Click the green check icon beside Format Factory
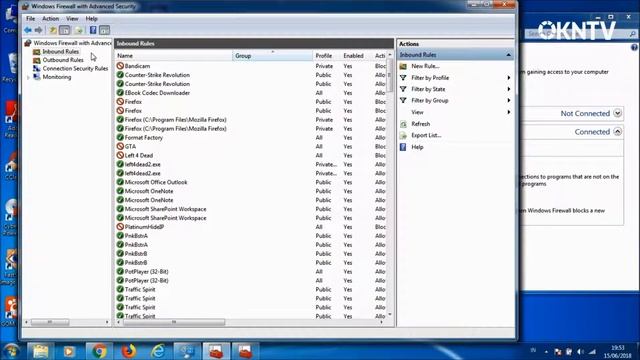 point(120,137)
